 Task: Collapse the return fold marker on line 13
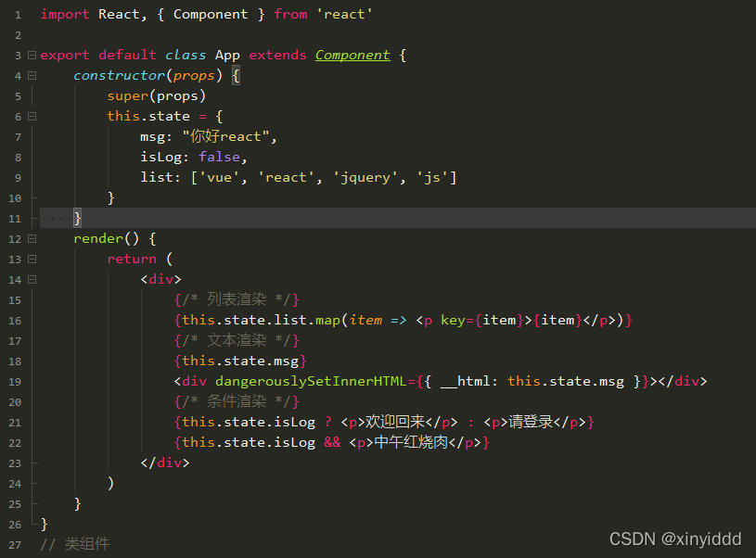[32, 260]
